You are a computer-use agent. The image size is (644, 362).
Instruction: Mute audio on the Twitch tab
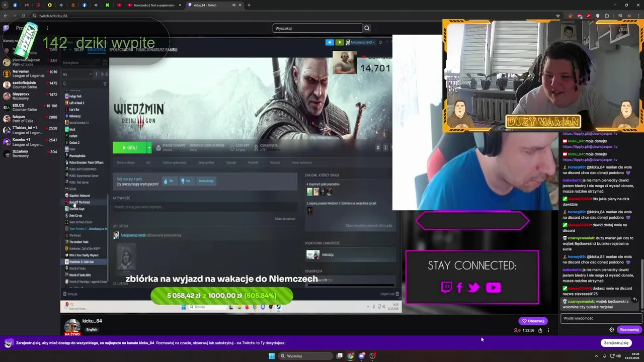pyautogui.click(x=233, y=5)
